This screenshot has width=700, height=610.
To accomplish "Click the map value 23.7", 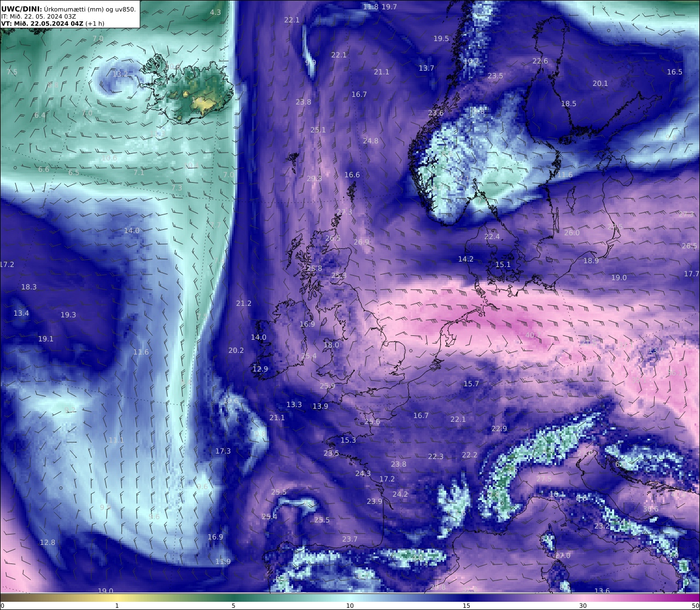I will pyautogui.click(x=350, y=539).
